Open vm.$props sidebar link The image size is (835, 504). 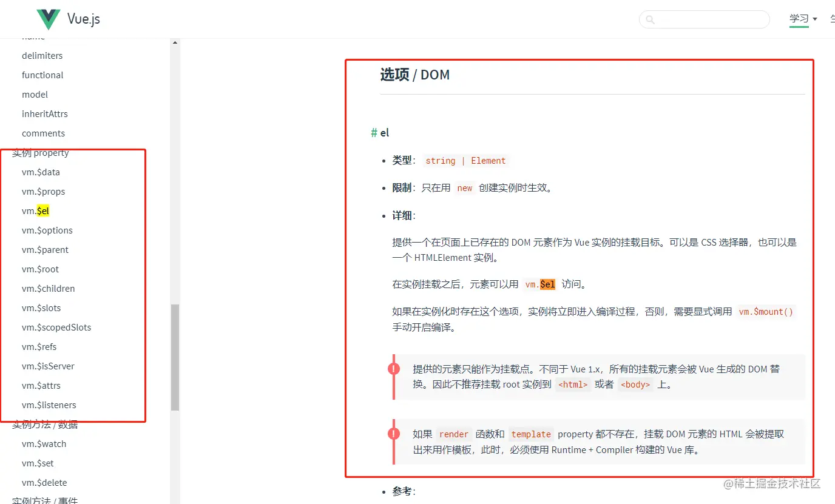[x=43, y=192]
